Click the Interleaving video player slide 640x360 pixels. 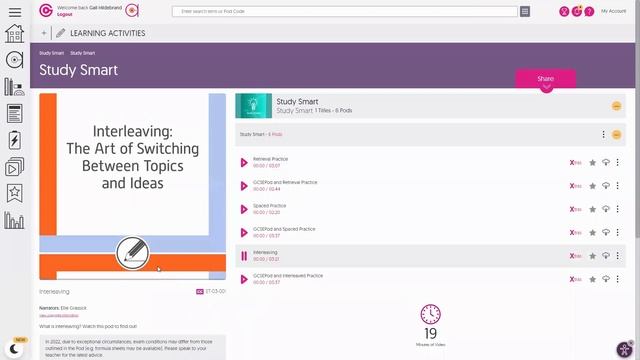[x=133, y=187]
